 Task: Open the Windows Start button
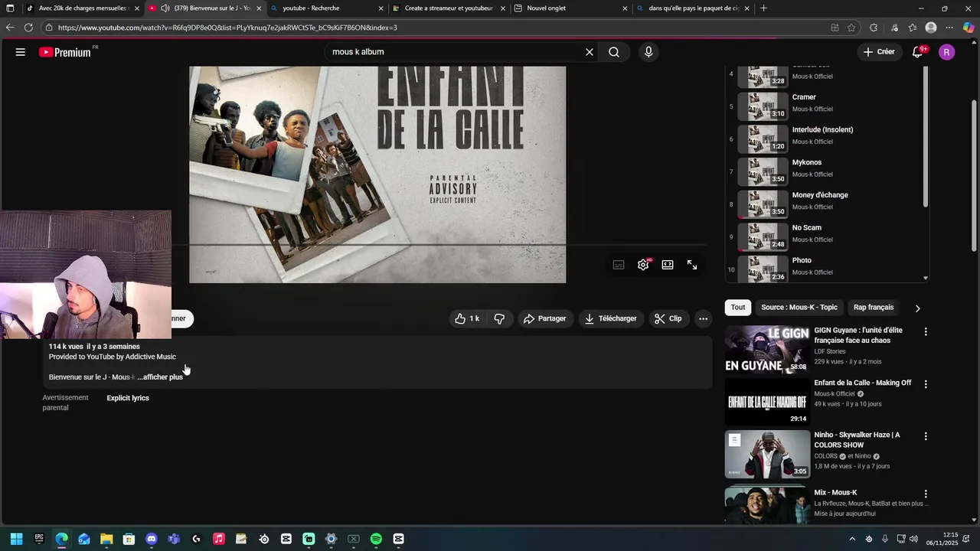pyautogui.click(x=16, y=539)
